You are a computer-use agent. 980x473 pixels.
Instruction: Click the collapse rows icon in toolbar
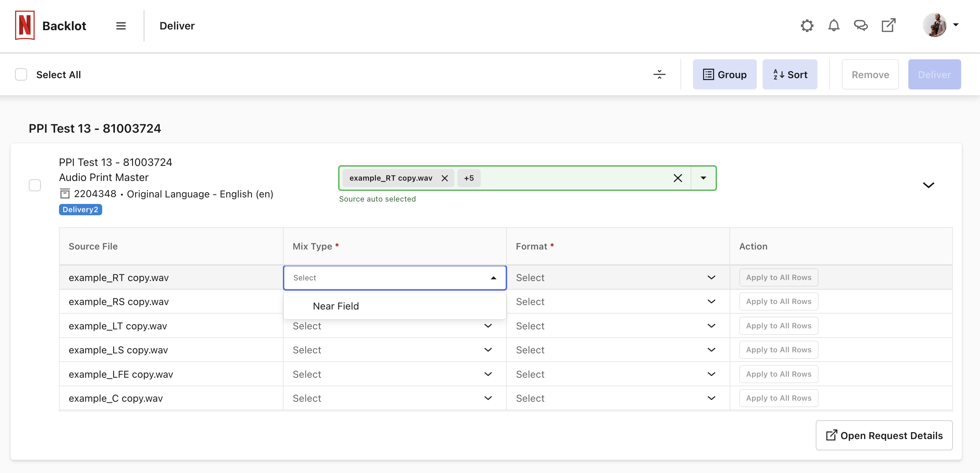659,74
